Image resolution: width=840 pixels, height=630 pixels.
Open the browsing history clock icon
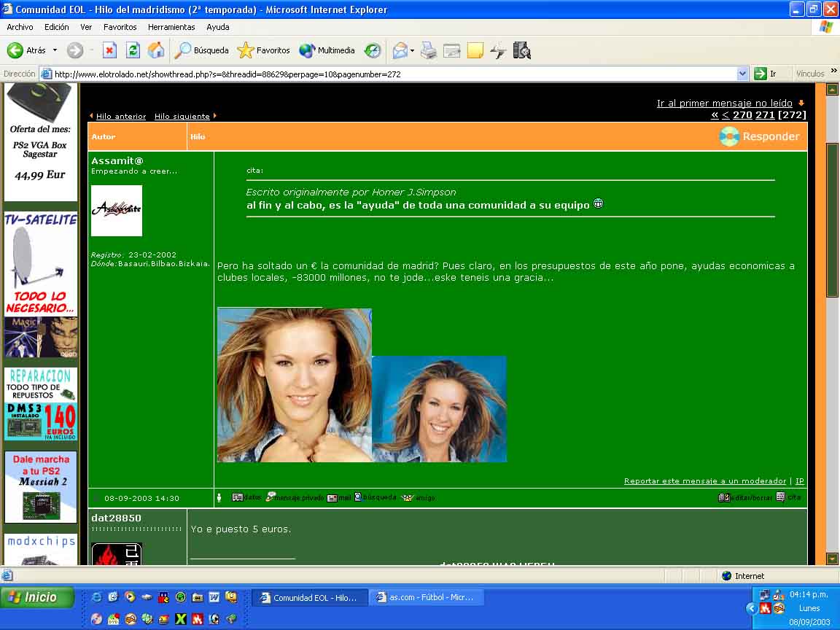pyautogui.click(x=373, y=50)
